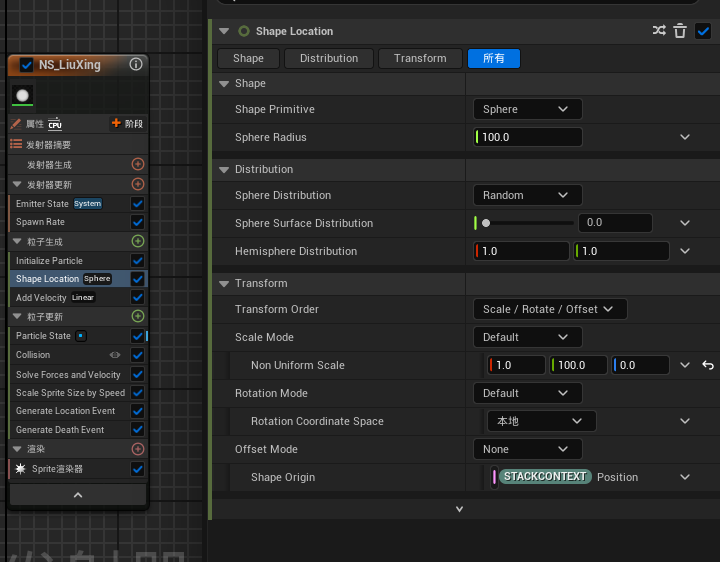
Task: Click the Sphere Surface Distribution slider
Action: 528,223
